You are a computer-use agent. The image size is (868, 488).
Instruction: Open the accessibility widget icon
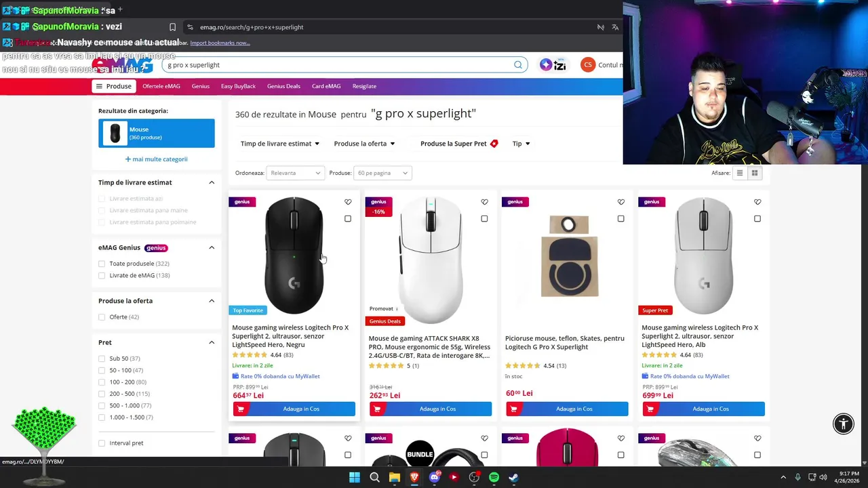click(x=844, y=424)
